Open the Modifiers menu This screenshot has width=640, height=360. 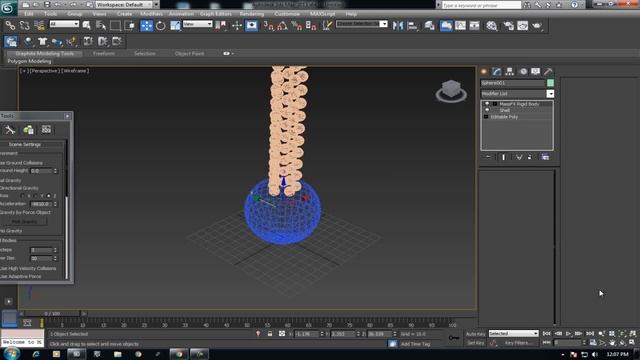tap(151, 14)
